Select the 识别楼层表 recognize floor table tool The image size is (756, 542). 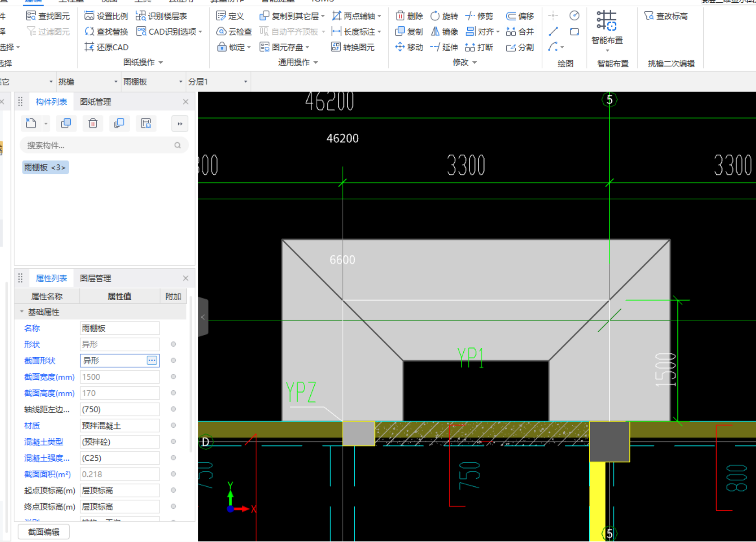161,16
